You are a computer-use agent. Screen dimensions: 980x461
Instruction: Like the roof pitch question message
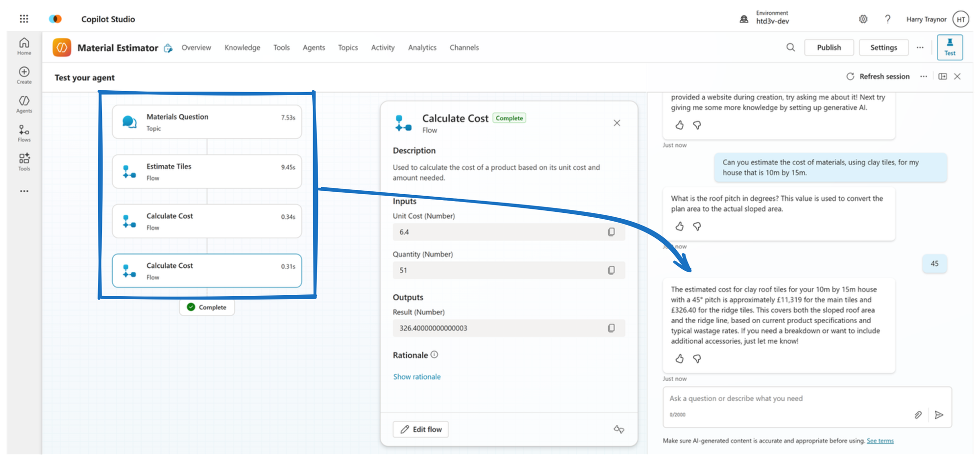679,226
